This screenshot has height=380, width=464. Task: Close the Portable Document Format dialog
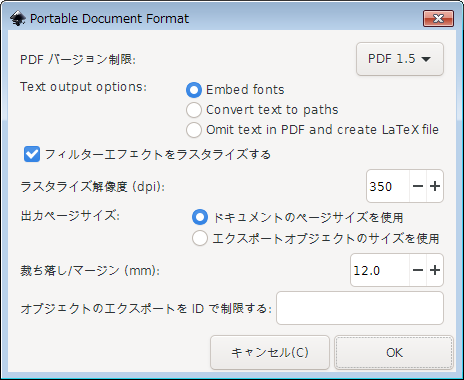click(438, 18)
